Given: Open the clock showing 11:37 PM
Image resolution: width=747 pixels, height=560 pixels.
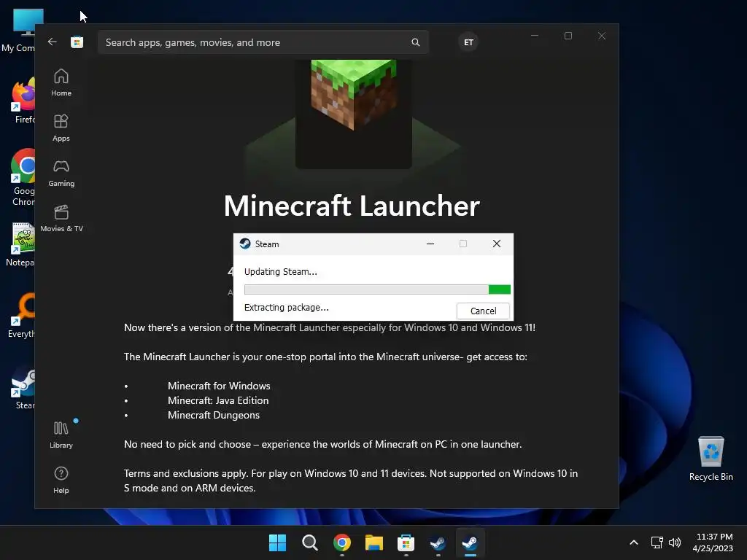Looking at the screenshot, I should pos(713,542).
